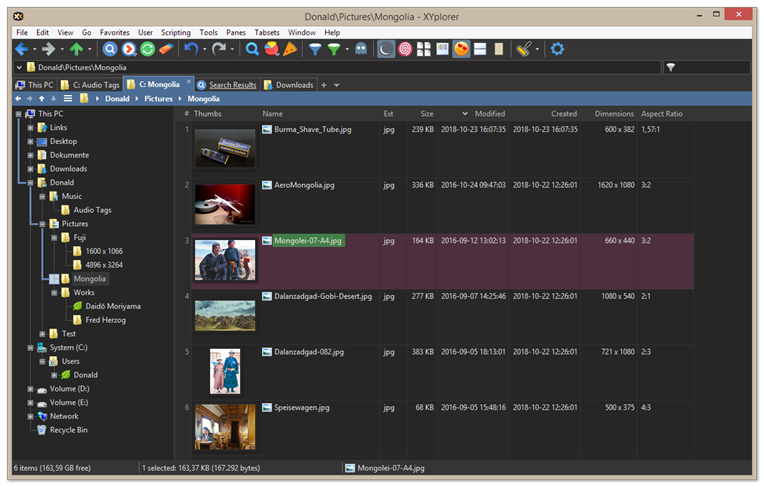Screen dimensions: 764x487
Task: Select Fred Herzog folder in tree
Action: pos(105,320)
